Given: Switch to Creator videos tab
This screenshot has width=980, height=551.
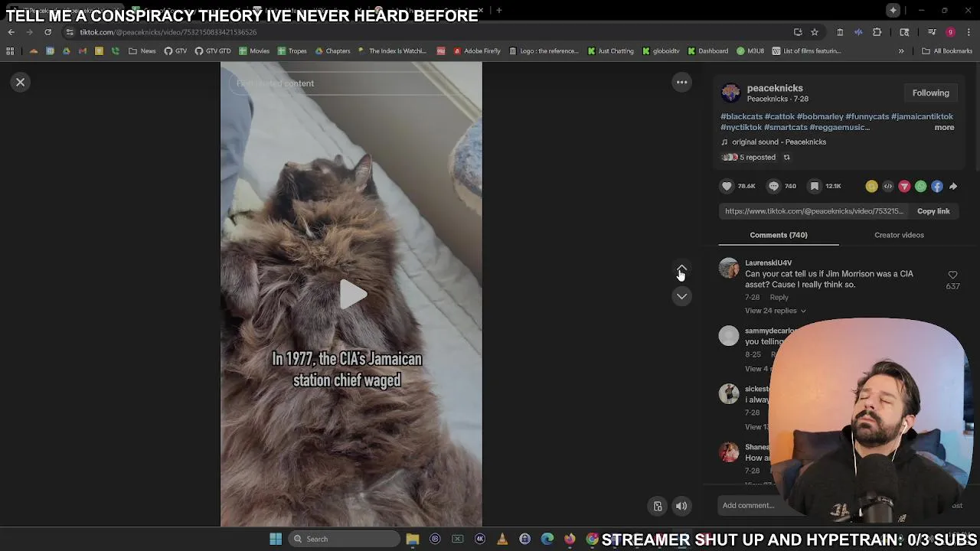Looking at the screenshot, I should pos(899,235).
